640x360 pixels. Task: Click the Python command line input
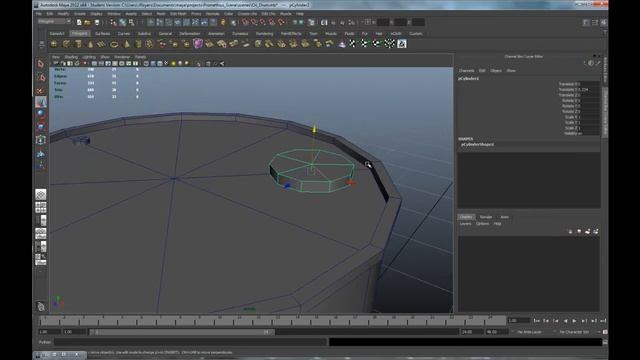tap(190, 342)
